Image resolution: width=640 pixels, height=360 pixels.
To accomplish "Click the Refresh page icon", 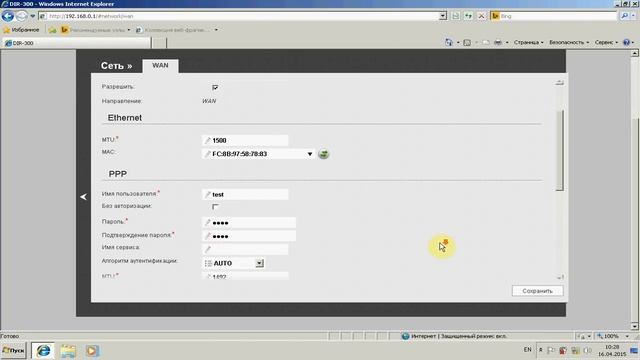I will click(x=468, y=16).
